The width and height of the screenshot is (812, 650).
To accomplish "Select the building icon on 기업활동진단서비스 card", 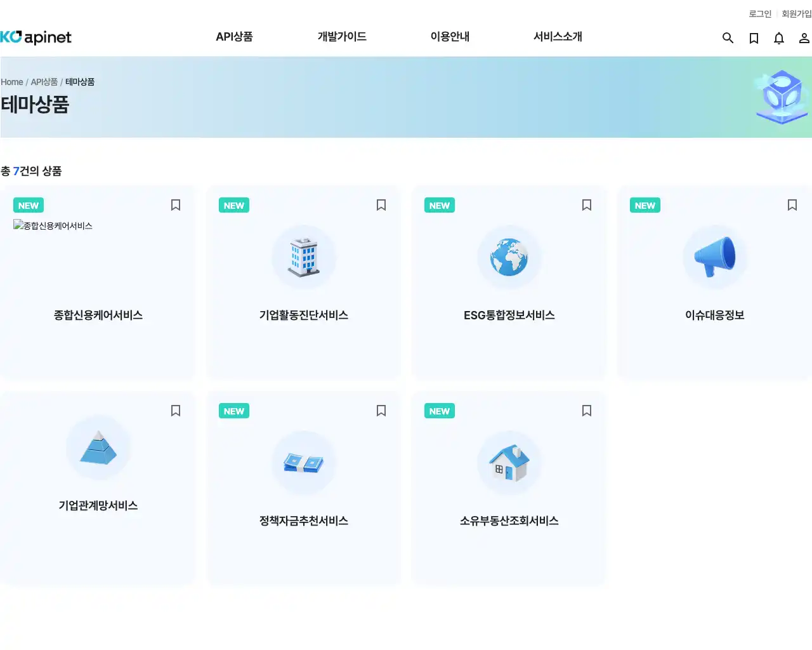I will 304,257.
